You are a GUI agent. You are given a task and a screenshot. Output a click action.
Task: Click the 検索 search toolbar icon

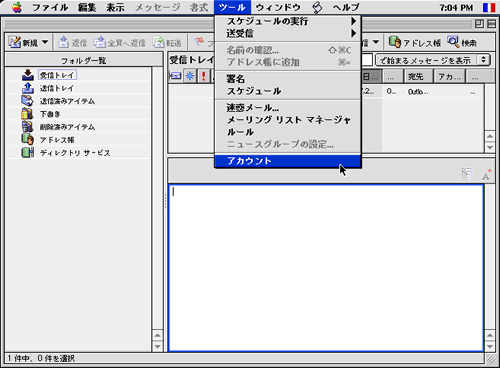[x=453, y=42]
